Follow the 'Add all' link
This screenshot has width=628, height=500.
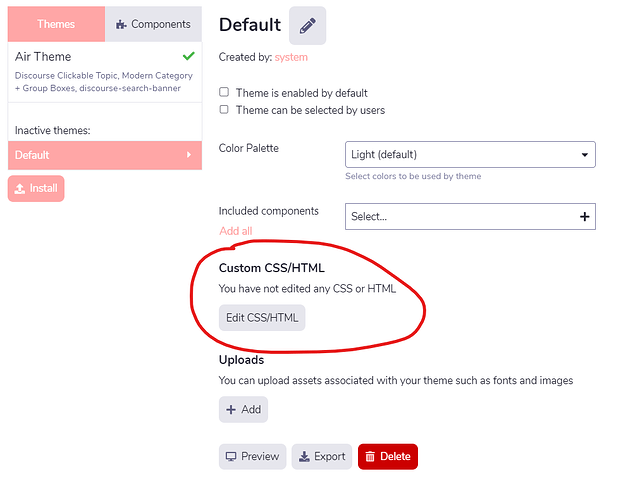[x=235, y=231]
